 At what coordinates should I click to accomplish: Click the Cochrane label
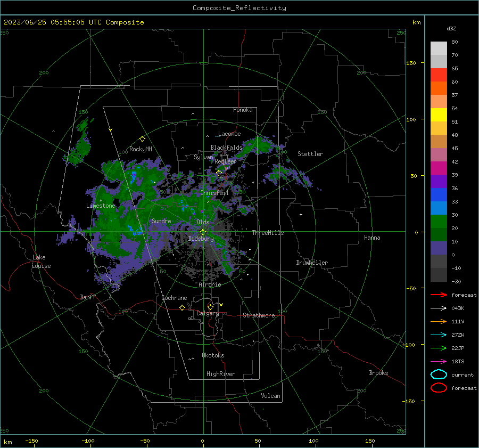tap(174, 298)
